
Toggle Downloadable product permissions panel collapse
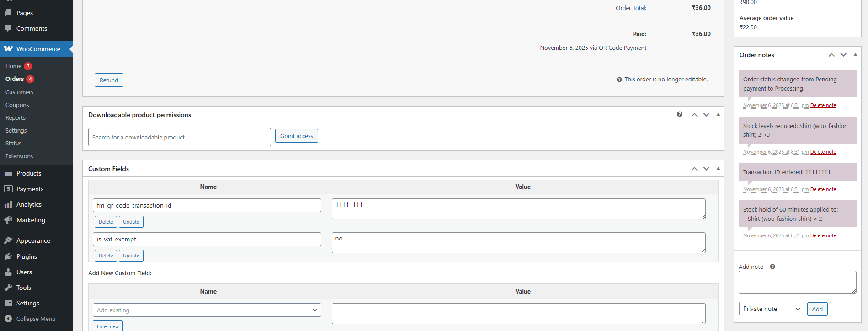718,115
